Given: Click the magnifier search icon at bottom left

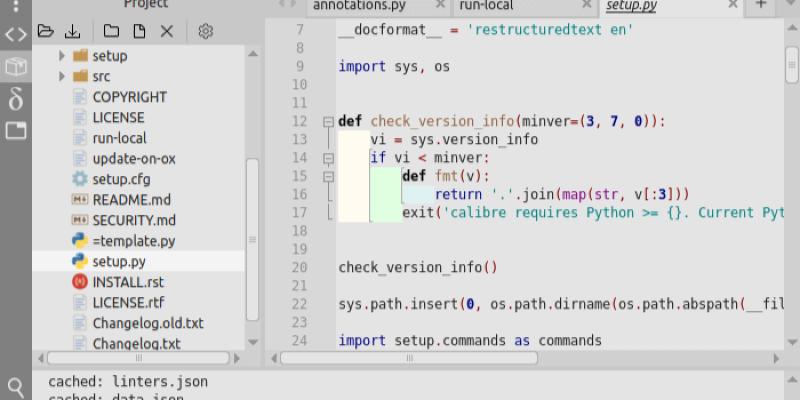Looking at the screenshot, I should [x=15, y=387].
